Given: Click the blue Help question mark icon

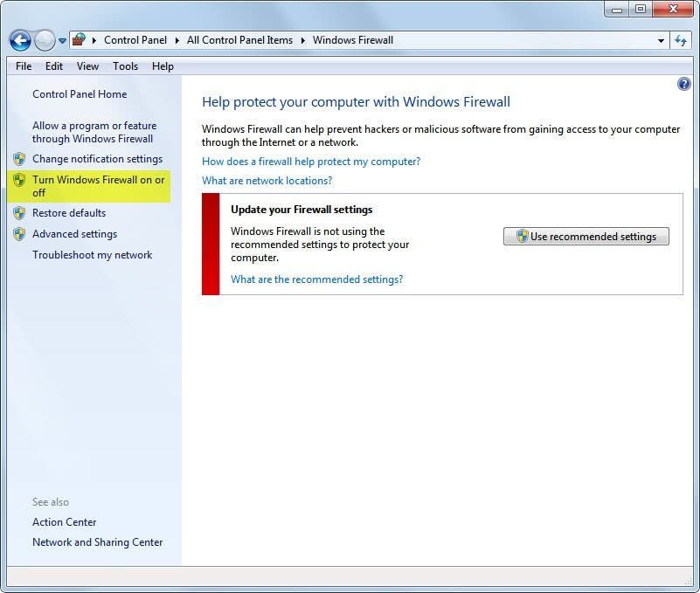Looking at the screenshot, I should (x=684, y=84).
